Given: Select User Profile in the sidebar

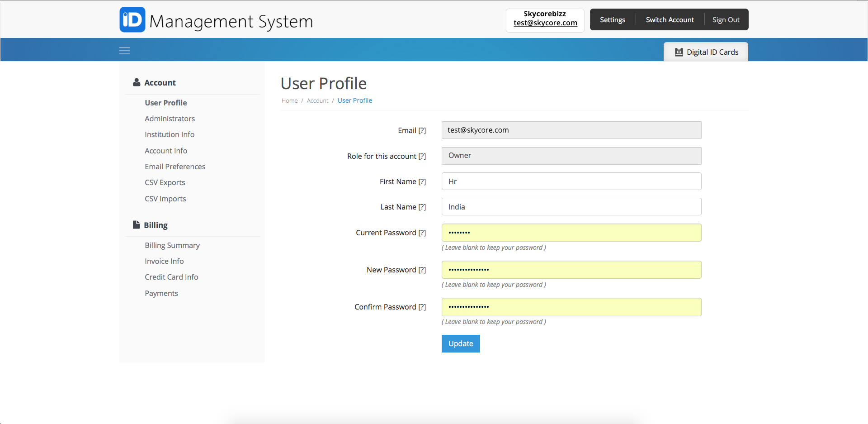Looking at the screenshot, I should 166,103.
